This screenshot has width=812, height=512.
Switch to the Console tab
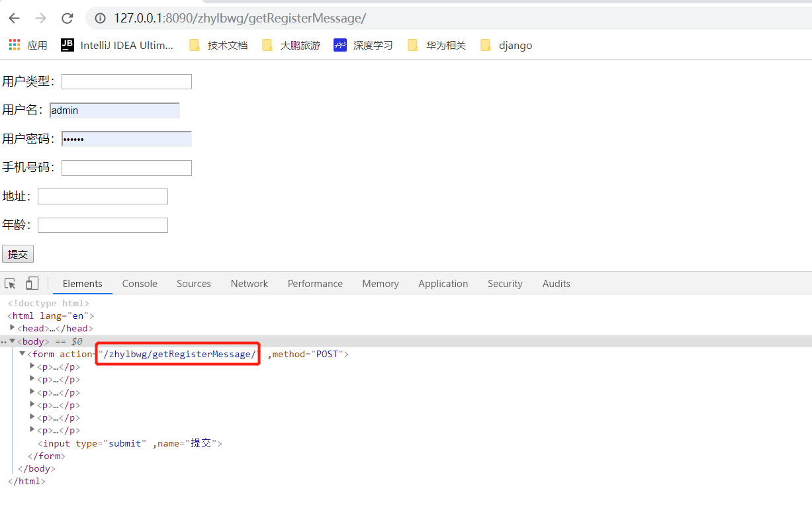tap(140, 283)
